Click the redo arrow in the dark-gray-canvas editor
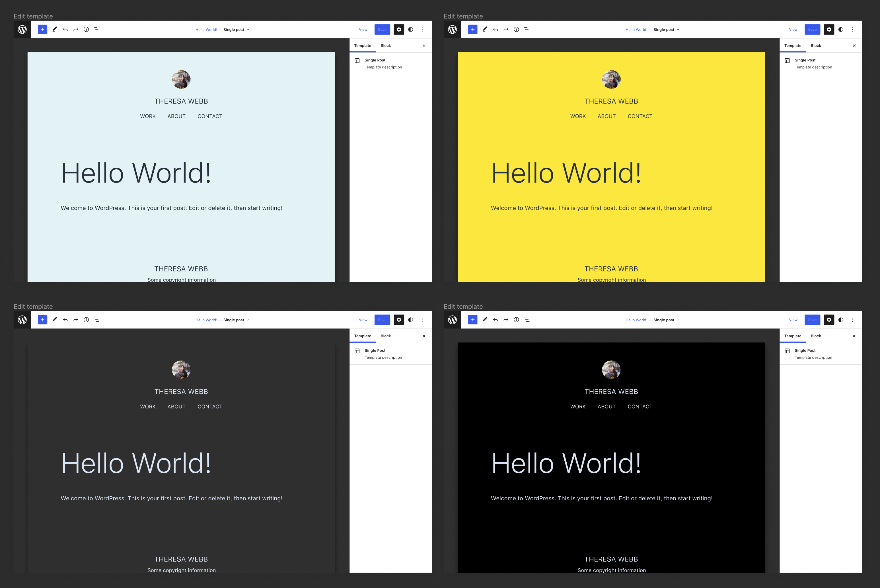Image resolution: width=880 pixels, height=588 pixels. coord(76,320)
